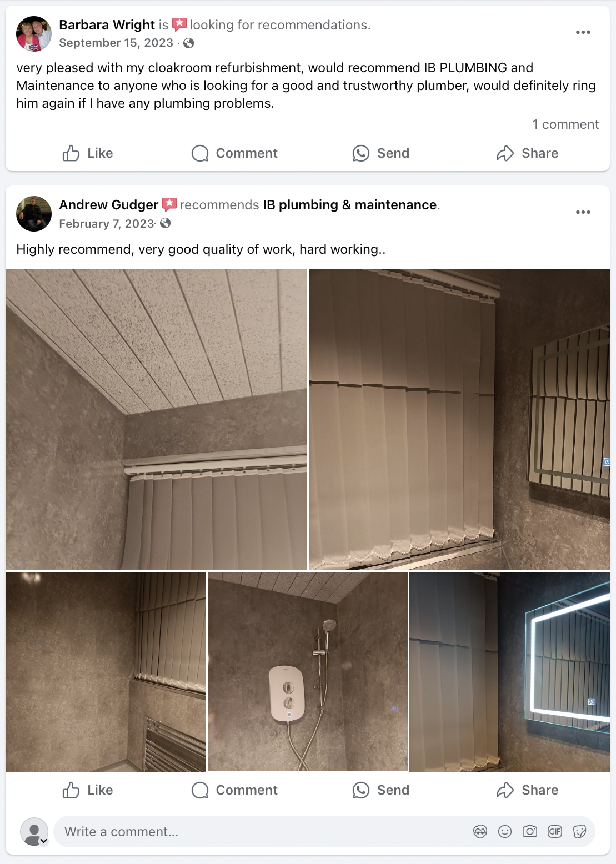Share Andrew Gudger's post
The height and width of the screenshot is (864, 616).
tap(527, 790)
